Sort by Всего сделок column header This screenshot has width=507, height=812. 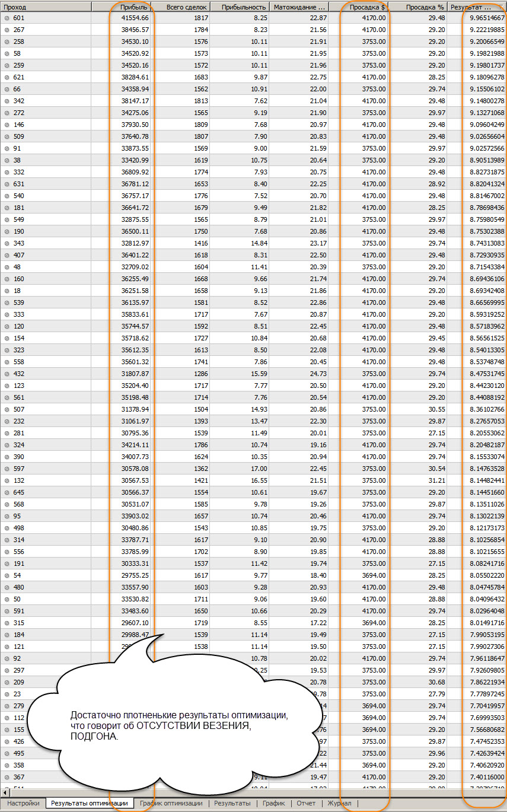pyautogui.click(x=180, y=7)
